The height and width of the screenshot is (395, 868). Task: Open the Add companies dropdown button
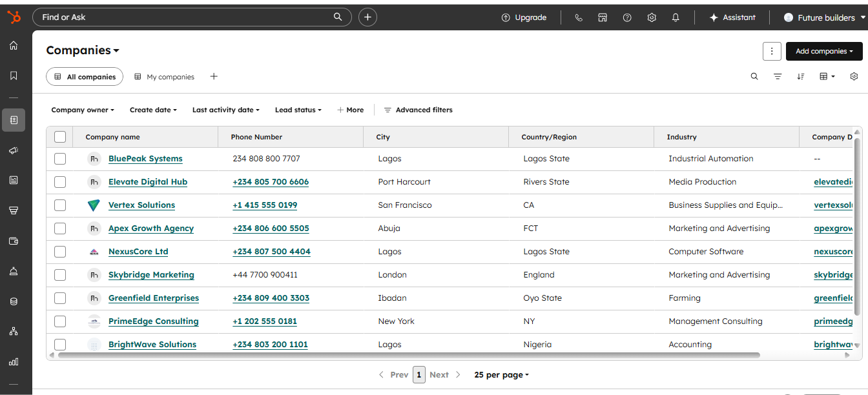tap(824, 52)
